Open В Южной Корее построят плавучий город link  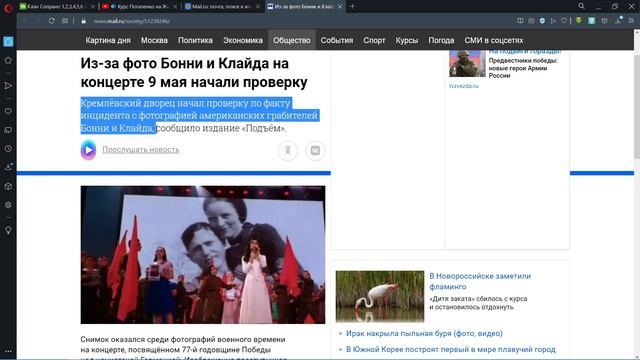[451, 349]
